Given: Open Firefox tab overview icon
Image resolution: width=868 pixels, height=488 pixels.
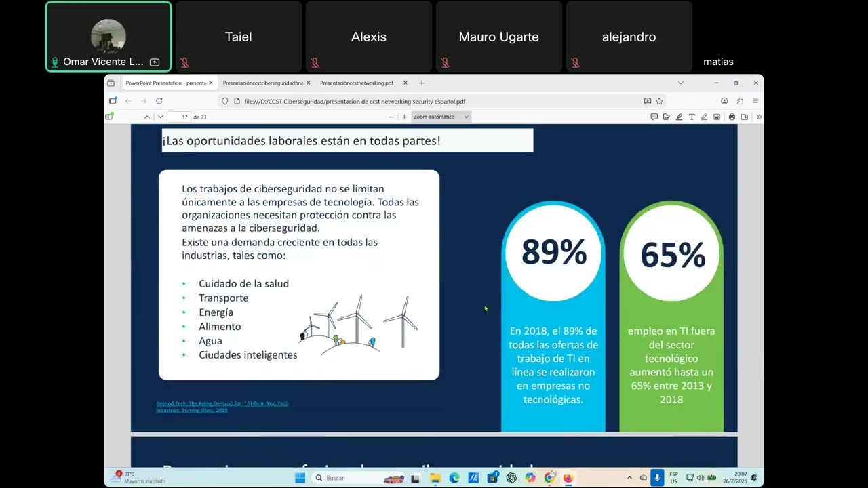Looking at the screenshot, I should [x=111, y=83].
